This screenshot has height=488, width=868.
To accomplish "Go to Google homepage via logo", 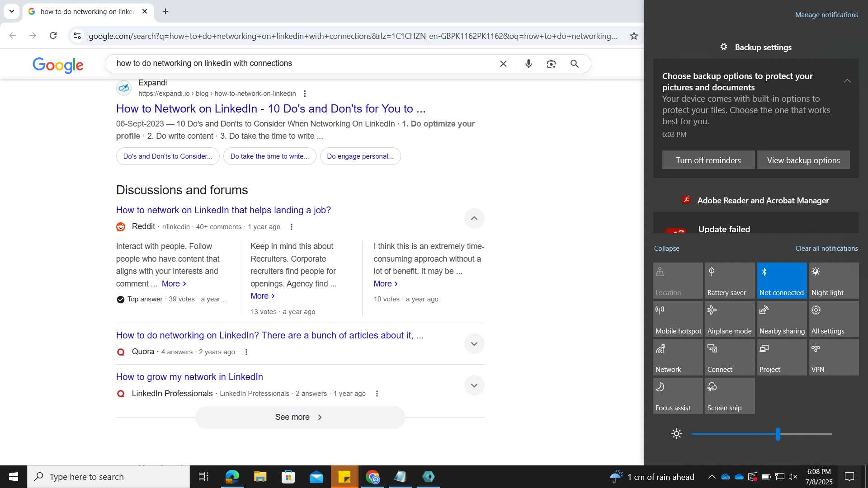I will [58, 65].
